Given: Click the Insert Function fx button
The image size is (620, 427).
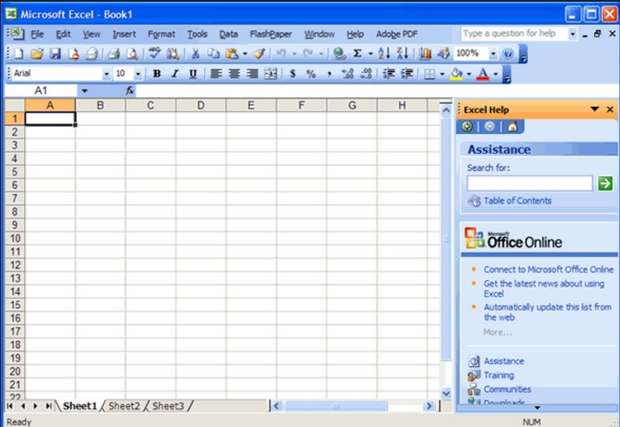Looking at the screenshot, I should click(x=130, y=91).
